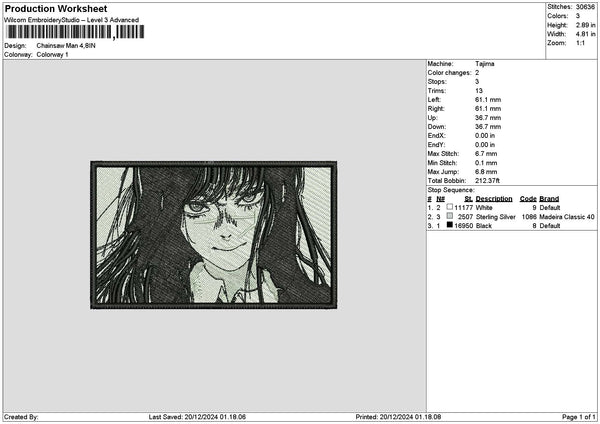
Task: Click the 'Production Worksheet' title
Action: click(56, 8)
